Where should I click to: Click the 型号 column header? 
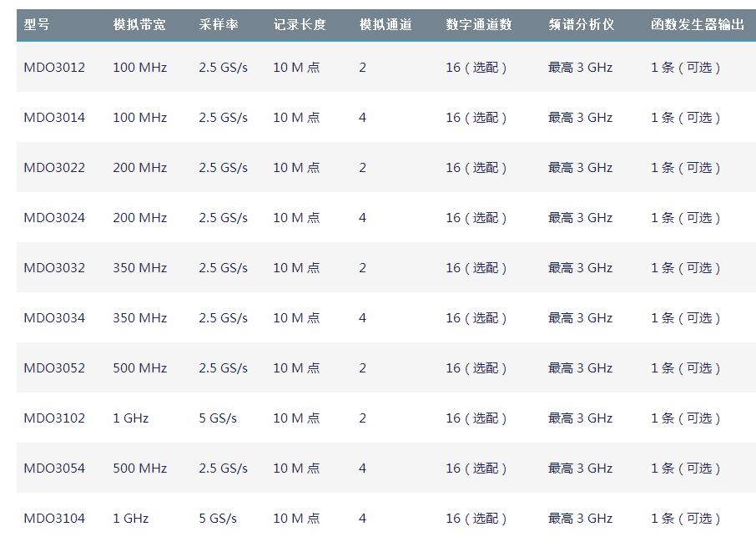coord(36,24)
